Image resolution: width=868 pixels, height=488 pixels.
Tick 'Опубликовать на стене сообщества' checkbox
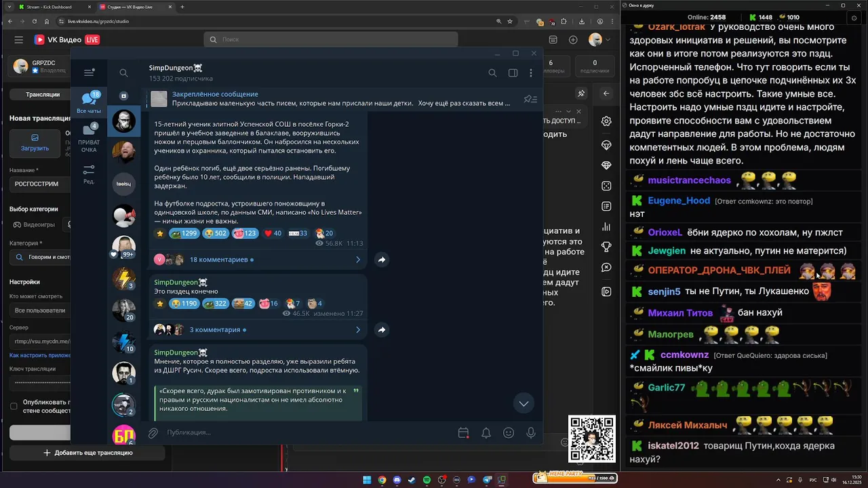click(14, 406)
